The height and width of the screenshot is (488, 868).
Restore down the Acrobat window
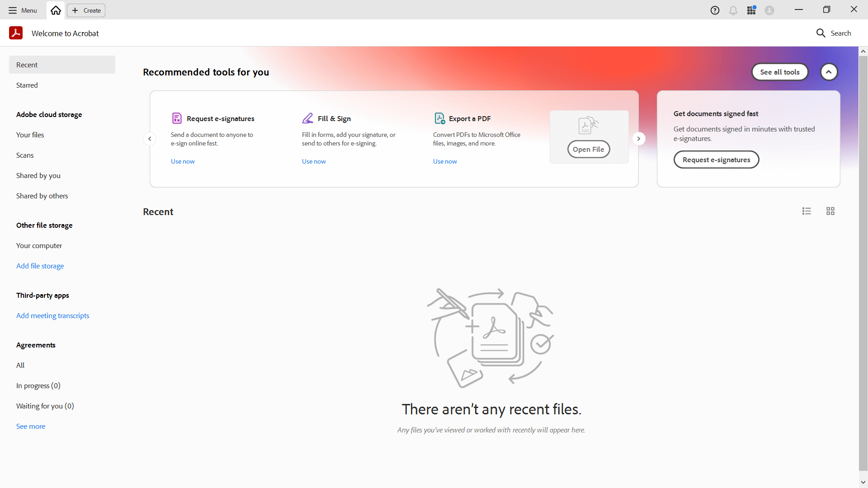click(826, 9)
